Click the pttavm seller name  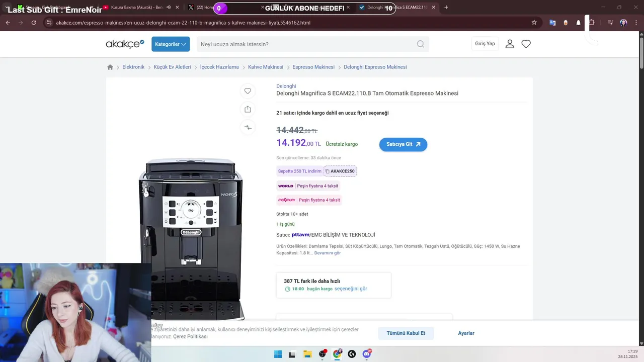tap(300, 235)
